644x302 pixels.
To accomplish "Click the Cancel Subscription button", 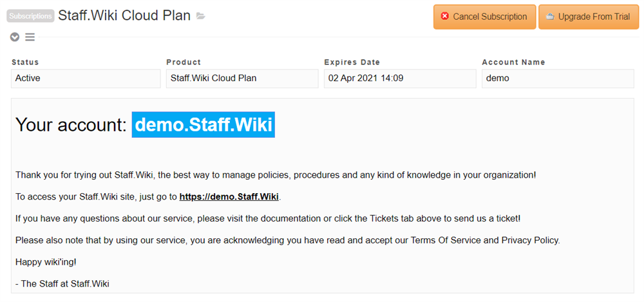I will coord(485,17).
